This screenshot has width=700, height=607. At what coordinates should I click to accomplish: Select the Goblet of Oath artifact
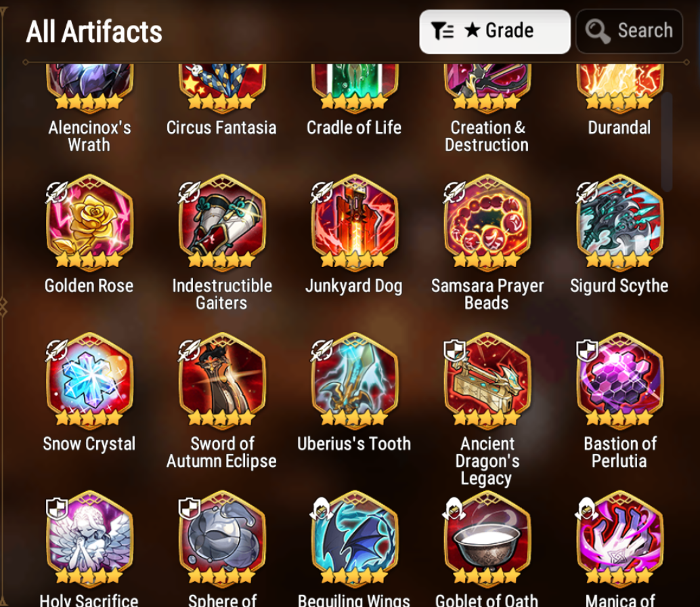point(487,539)
